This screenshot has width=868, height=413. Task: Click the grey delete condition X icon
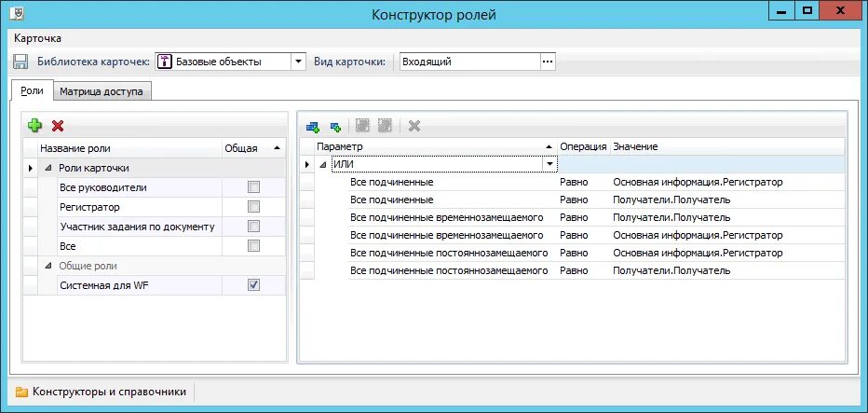pyautogui.click(x=414, y=127)
